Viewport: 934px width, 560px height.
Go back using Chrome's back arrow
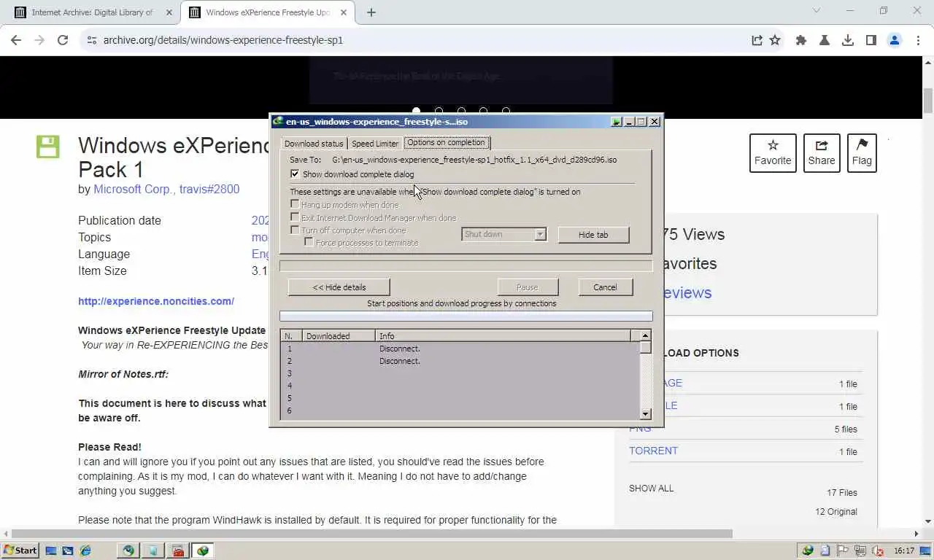pos(16,40)
